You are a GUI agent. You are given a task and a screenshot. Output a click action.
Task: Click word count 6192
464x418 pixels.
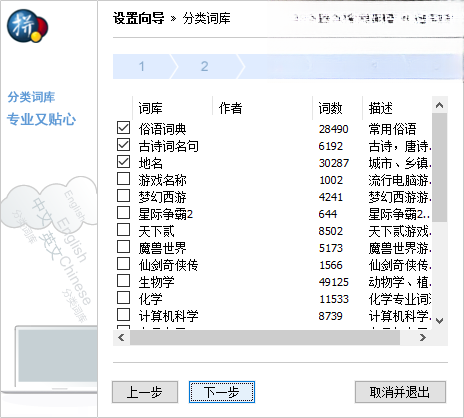330,146
